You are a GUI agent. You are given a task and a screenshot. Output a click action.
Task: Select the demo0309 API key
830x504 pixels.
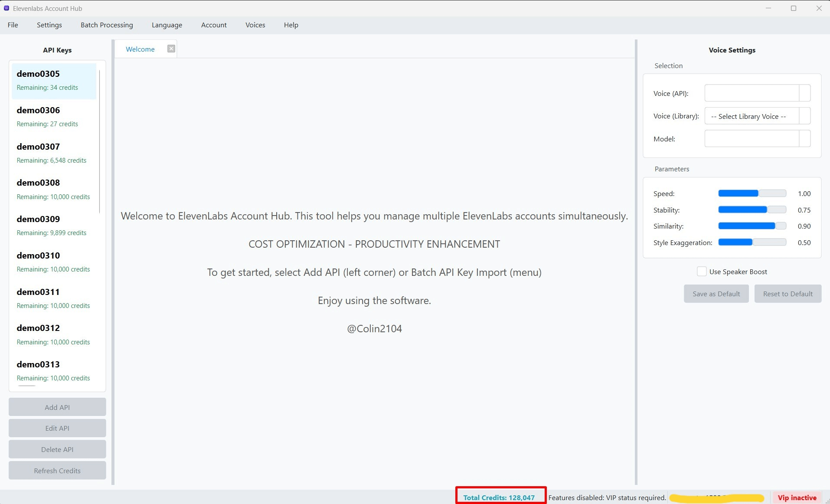pos(54,226)
